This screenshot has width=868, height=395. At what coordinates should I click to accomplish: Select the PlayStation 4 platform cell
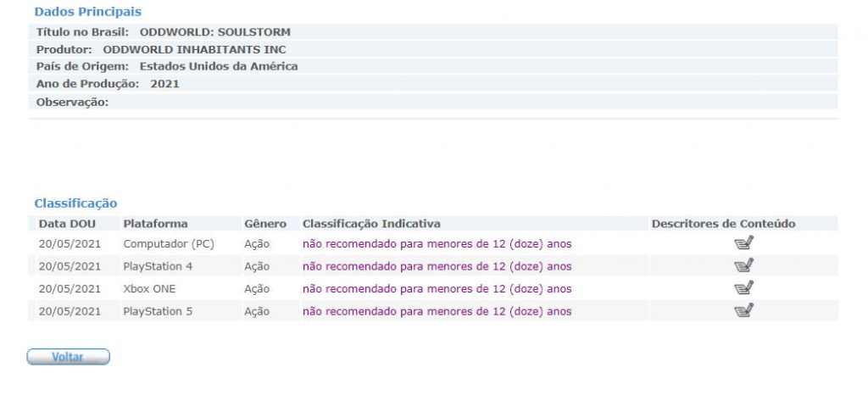pos(158,266)
